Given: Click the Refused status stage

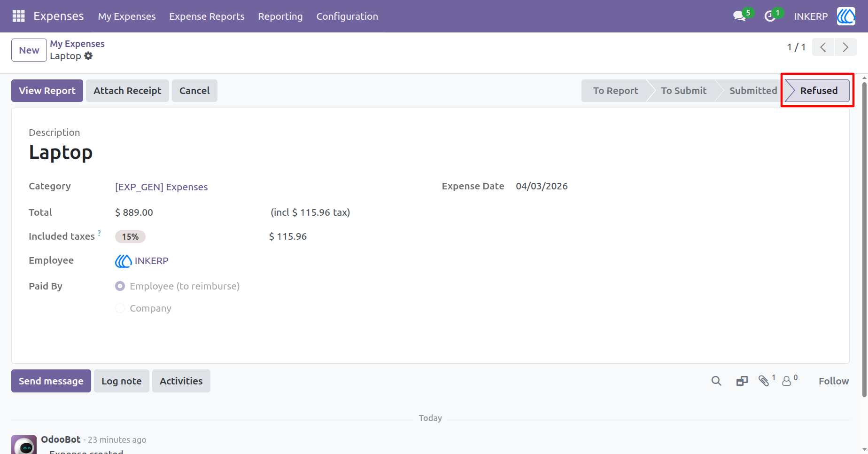Looking at the screenshot, I should 818,91.
